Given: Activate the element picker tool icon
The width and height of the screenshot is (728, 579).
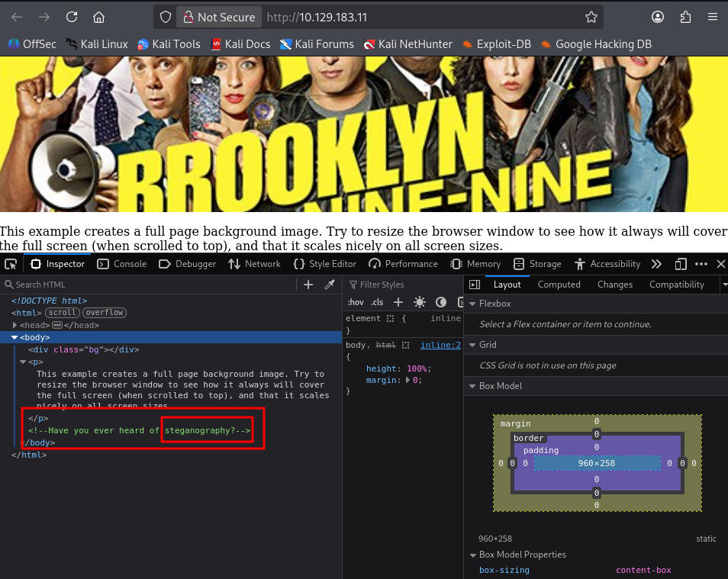Looking at the screenshot, I should point(11,264).
